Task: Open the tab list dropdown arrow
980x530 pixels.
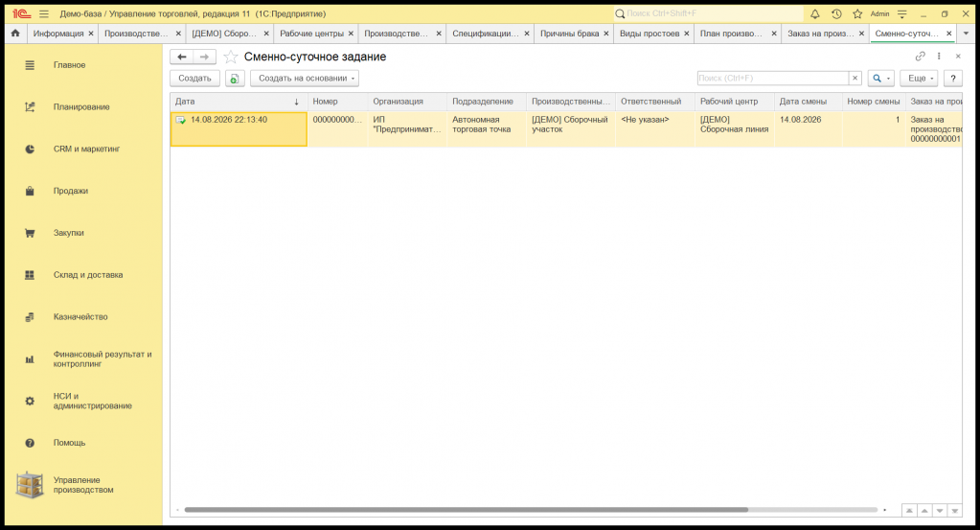Action: pyautogui.click(x=967, y=34)
